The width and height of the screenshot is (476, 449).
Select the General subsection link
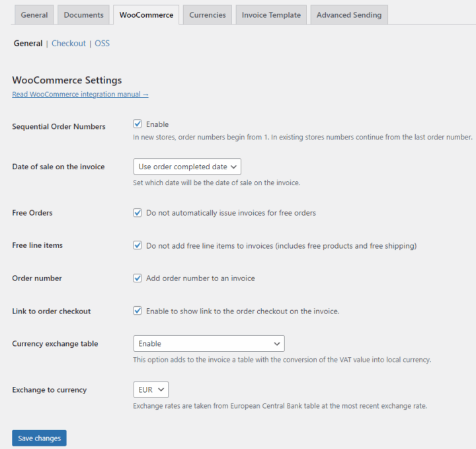[28, 44]
